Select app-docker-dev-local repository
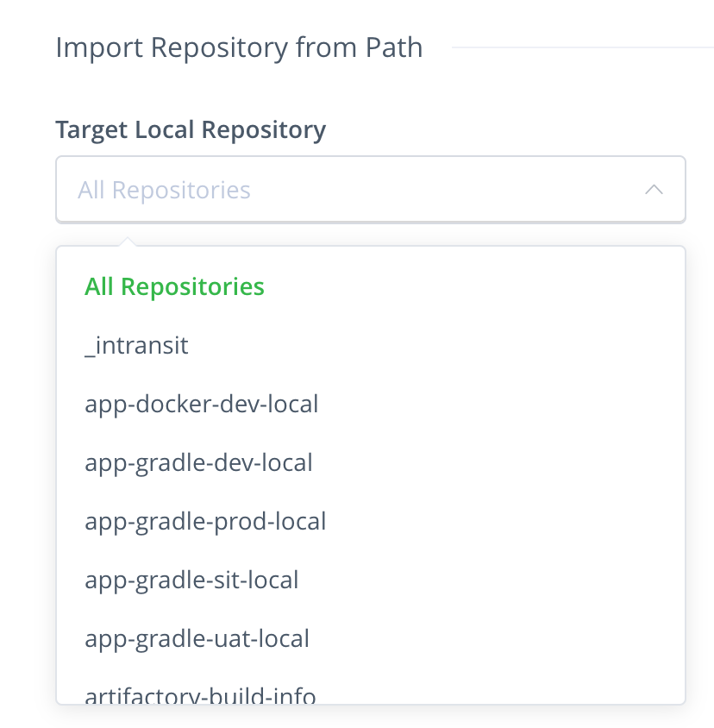This screenshot has height=728, width=714. pyautogui.click(x=202, y=404)
